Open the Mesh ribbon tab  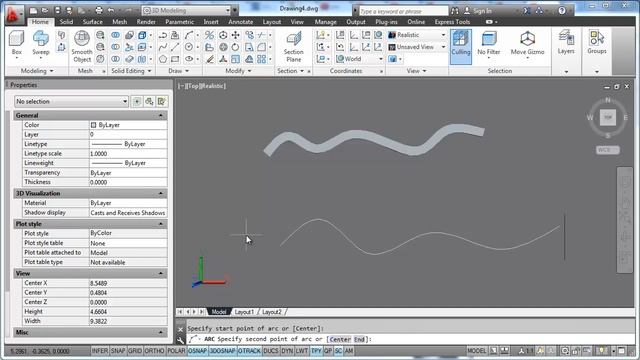pyautogui.click(x=120, y=22)
